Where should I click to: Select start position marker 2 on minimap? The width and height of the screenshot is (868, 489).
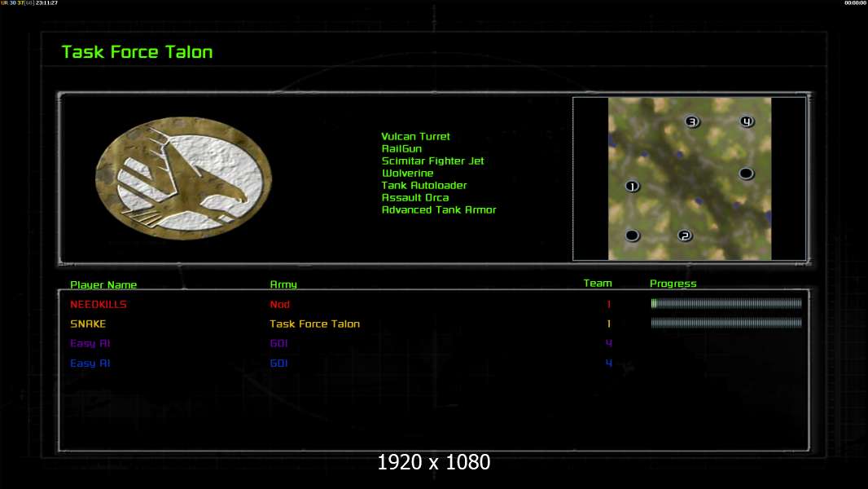(685, 236)
